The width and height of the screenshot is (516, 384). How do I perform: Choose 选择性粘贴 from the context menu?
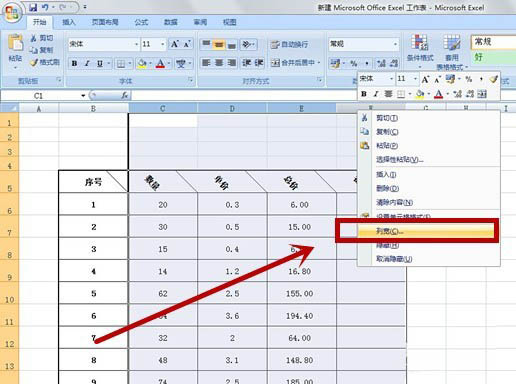[x=428, y=160]
